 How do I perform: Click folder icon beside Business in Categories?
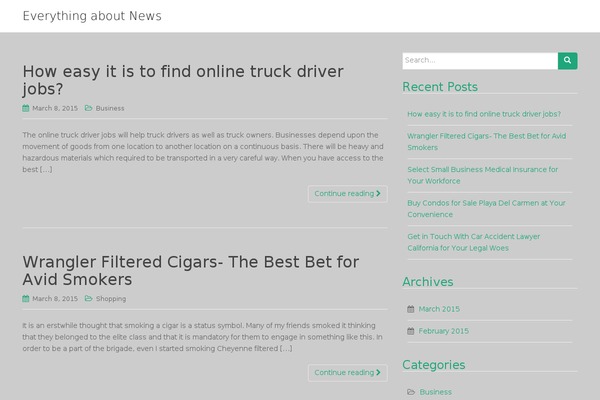[x=411, y=392]
